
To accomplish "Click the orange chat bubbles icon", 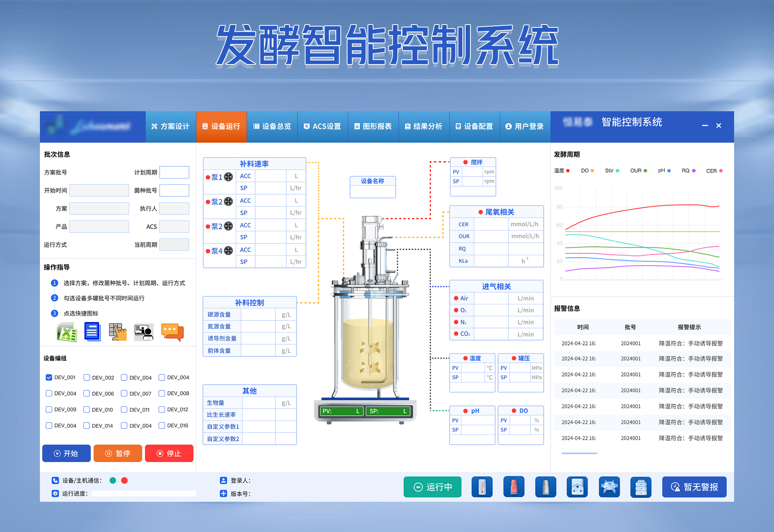I will (x=172, y=332).
